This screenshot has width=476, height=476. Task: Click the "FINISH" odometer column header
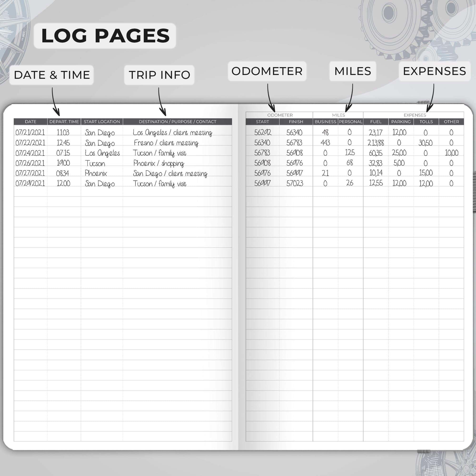pos(296,122)
